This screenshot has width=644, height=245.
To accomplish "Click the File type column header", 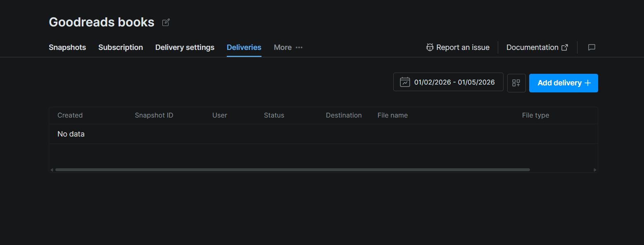I will [x=535, y=115].
